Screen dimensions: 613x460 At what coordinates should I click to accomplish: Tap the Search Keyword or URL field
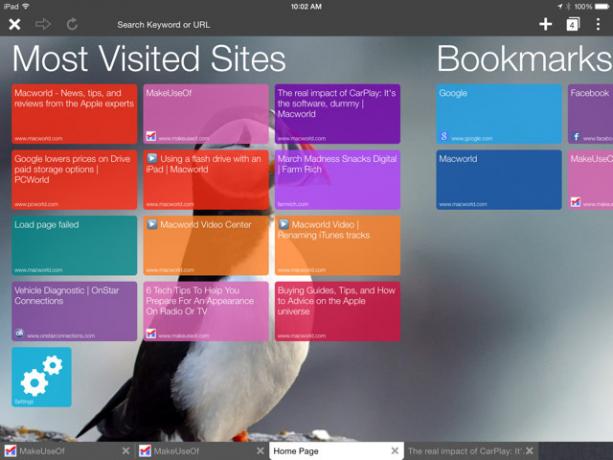tap(163, 25)
